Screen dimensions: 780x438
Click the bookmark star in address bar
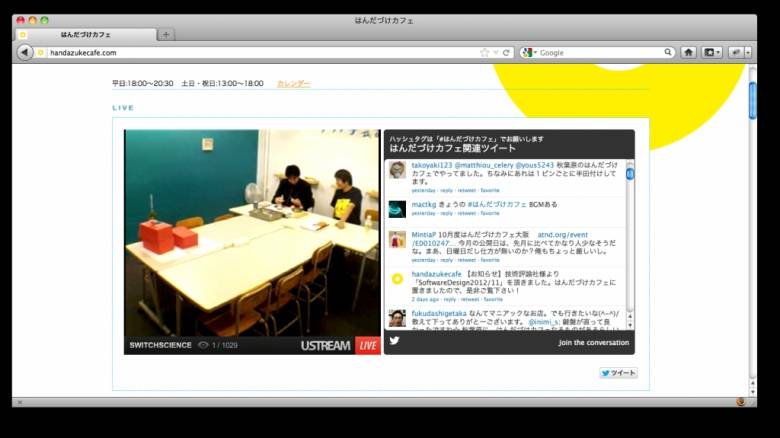pos(485,52)
